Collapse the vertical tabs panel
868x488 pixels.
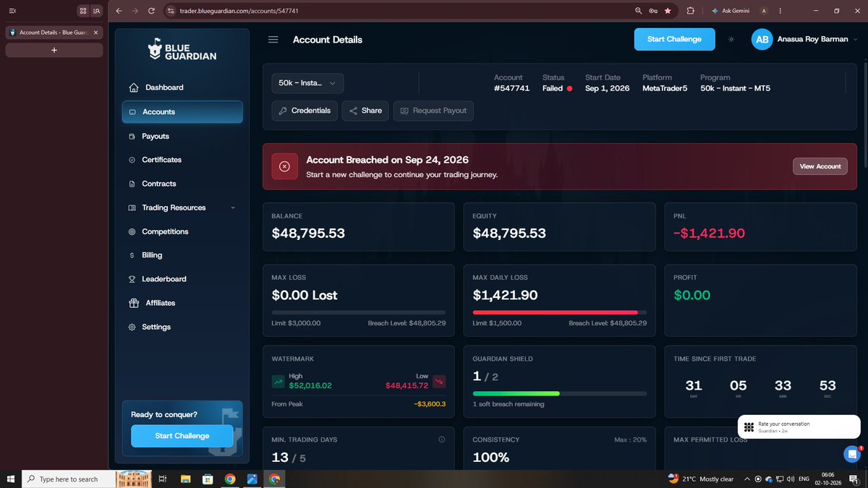coord(12,12)
